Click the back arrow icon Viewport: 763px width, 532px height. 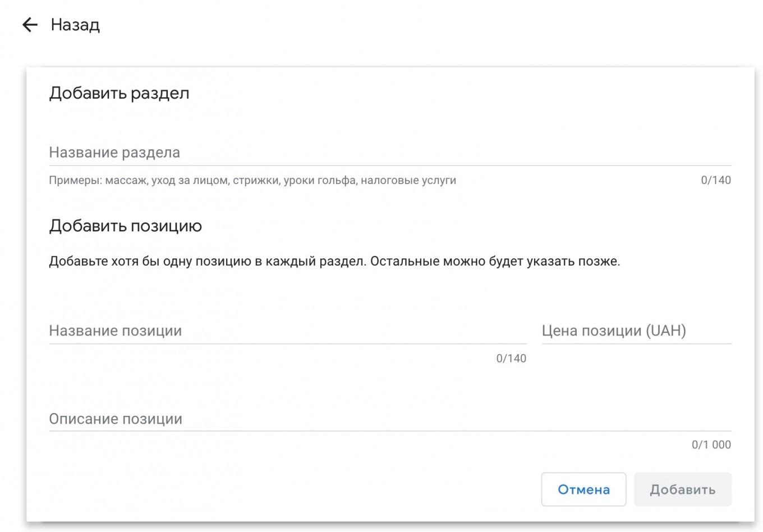(30, 25)
